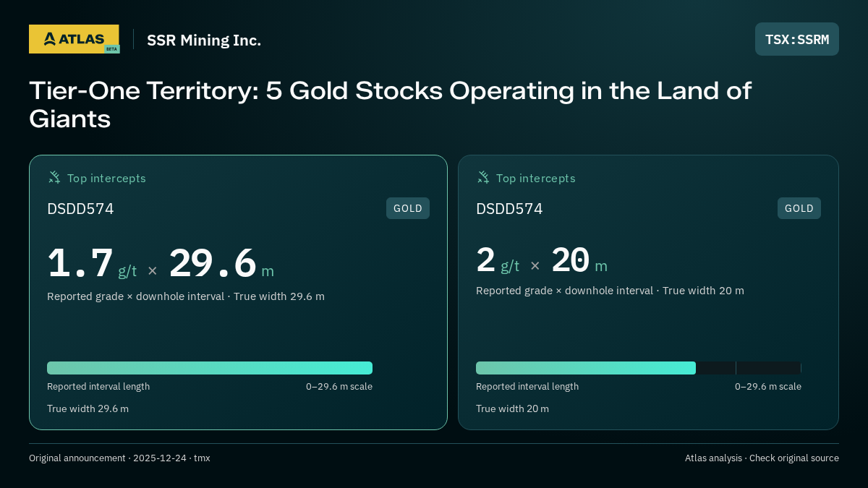This screenshot has width=868, height=488.
Task: Click the description line ending True width 29.6 m
Action: (186, 296)
